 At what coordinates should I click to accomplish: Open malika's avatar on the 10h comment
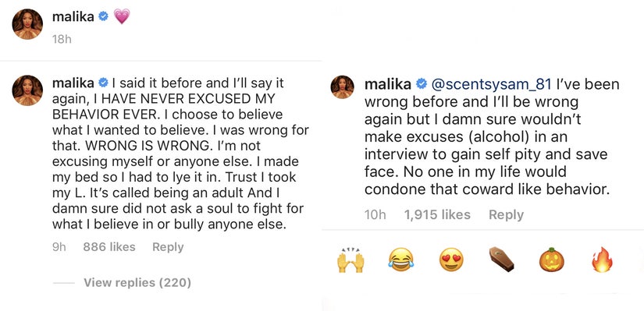tap(343, 87)
